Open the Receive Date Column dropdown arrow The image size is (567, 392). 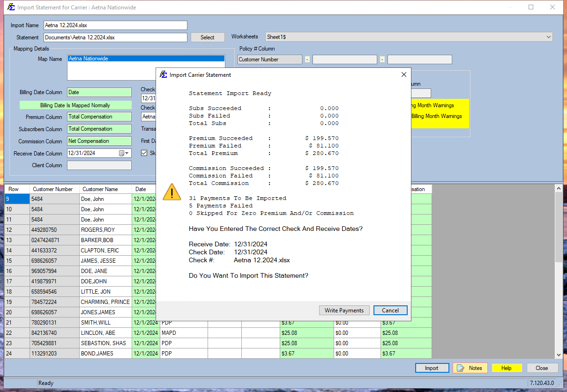coord(127,153)
